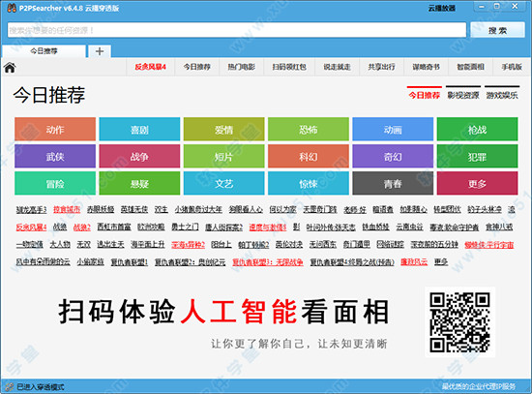This screenshot has width=532, height=394.
Task: Open 扫码领红包 in the navigation bar
Action: pyautogui.click(x=289, y=67)
